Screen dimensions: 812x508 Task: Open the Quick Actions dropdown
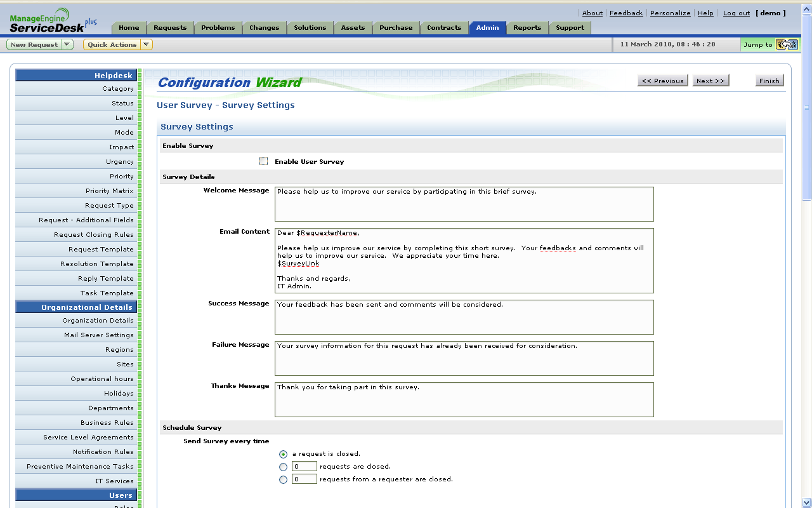pos(117,44)
